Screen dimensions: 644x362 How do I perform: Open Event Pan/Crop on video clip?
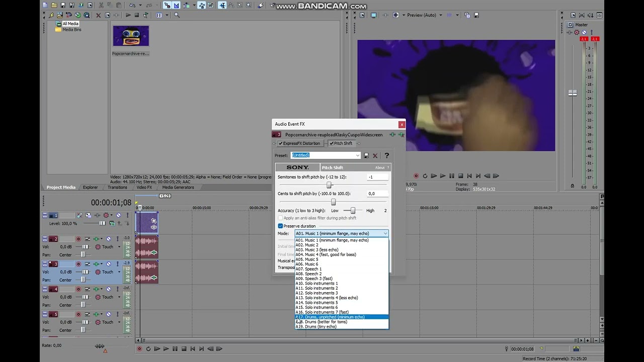pyautogui.click(x=153, y=221)
